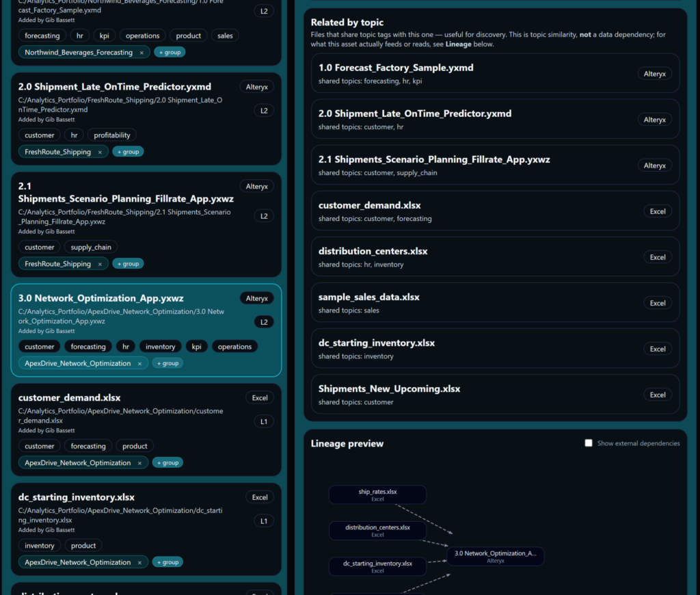Select the dc_starting_inventory.xlsx file card
700x595 pixels.
pyautogui.click(x=146, y=529)
